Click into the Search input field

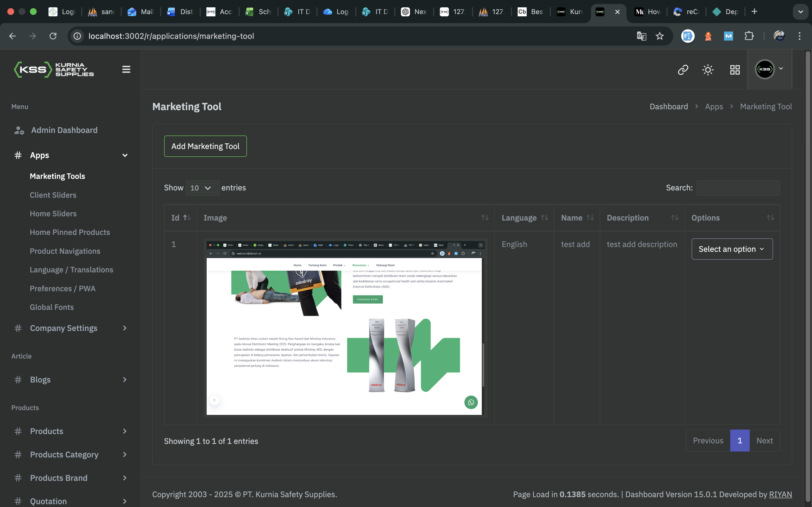(x=738, y=188)
